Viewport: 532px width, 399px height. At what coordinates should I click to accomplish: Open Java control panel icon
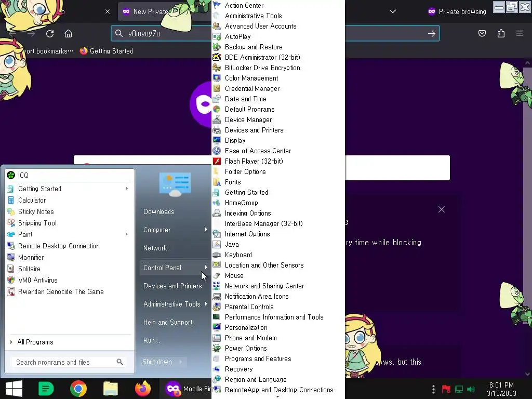tap(217, 244)
